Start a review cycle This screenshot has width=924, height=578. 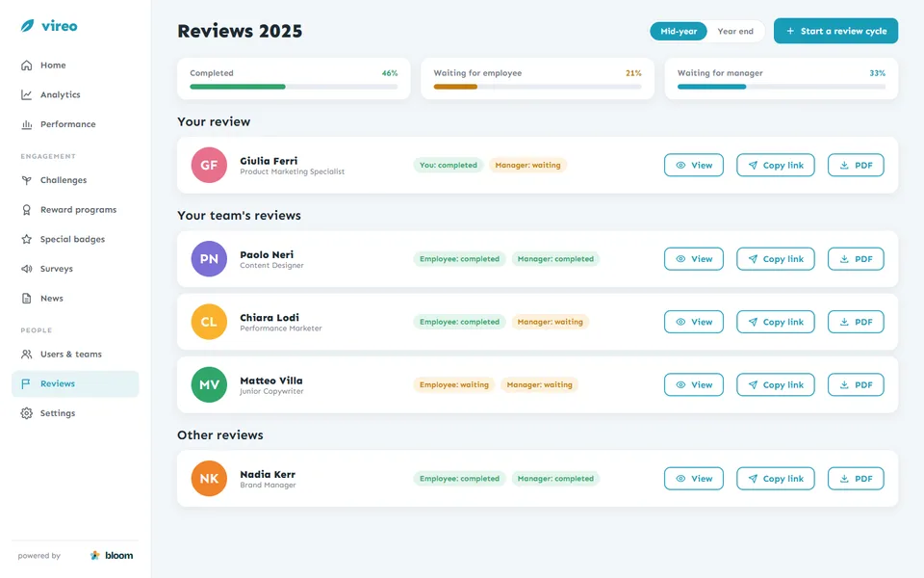835,31
